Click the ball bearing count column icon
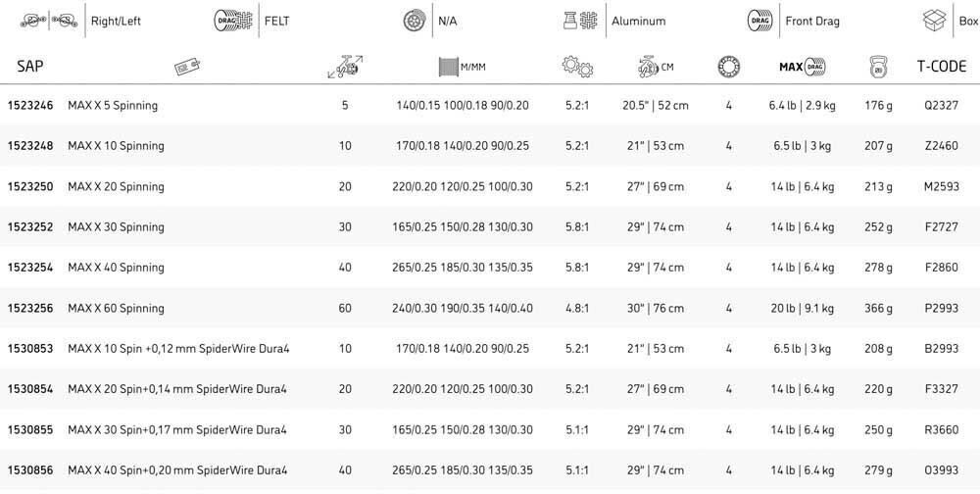 coord(728,67)
